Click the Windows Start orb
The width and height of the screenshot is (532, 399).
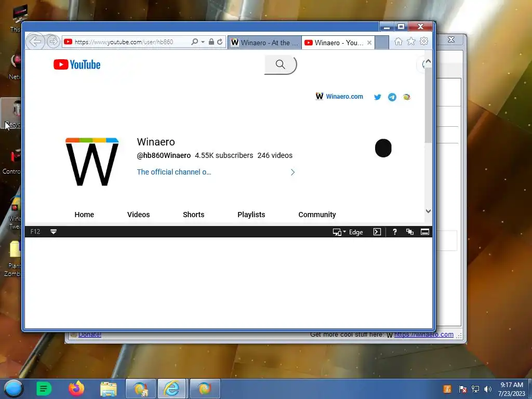(x=14, y=389)
